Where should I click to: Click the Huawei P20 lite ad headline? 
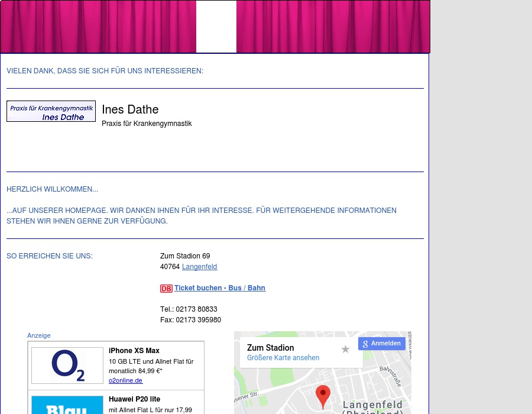tap(134, 399)
